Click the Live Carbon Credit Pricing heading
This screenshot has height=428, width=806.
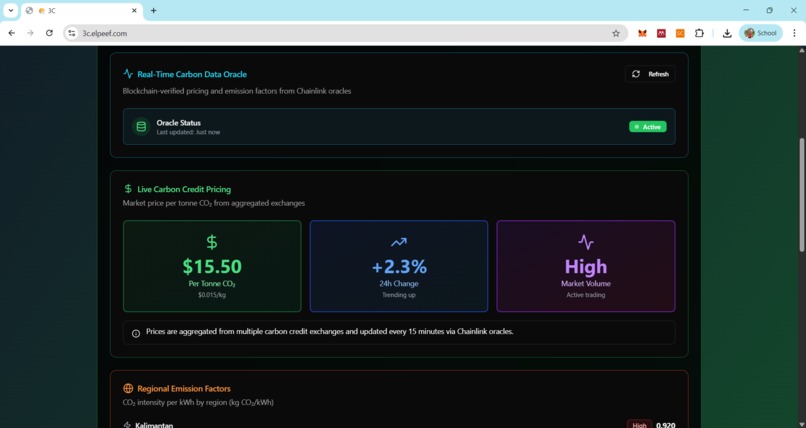[184, 189]
